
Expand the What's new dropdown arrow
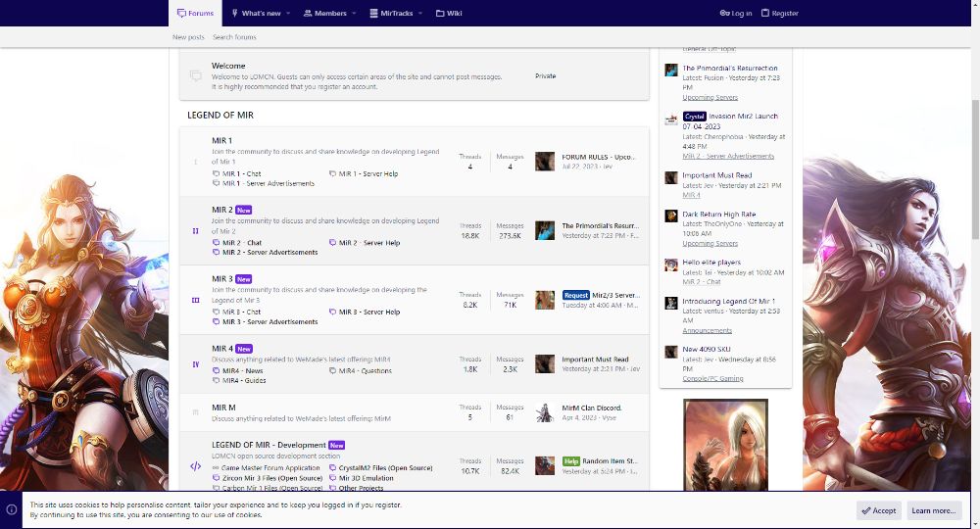pyautogui.click(x=288, y=14)
